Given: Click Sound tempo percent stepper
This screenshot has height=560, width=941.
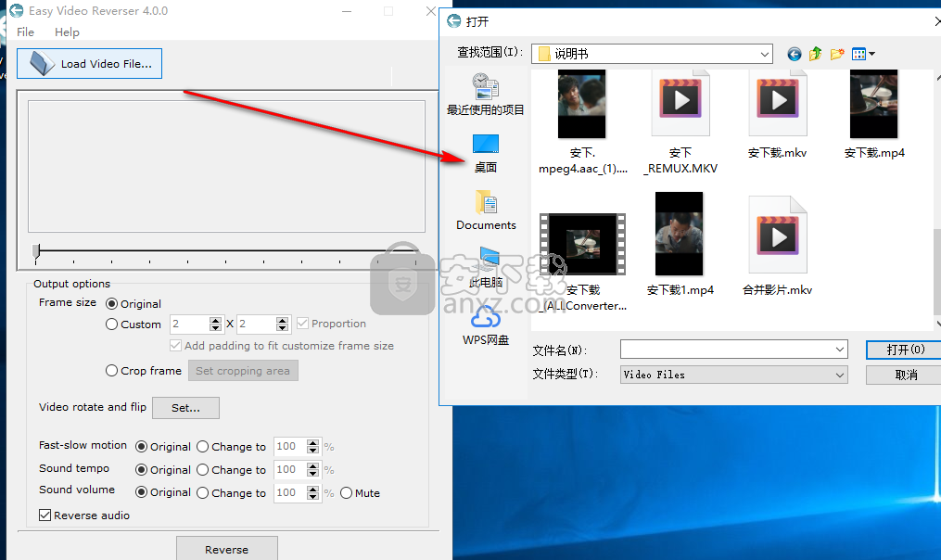Looking at the screenshot, I should [312, 469].
